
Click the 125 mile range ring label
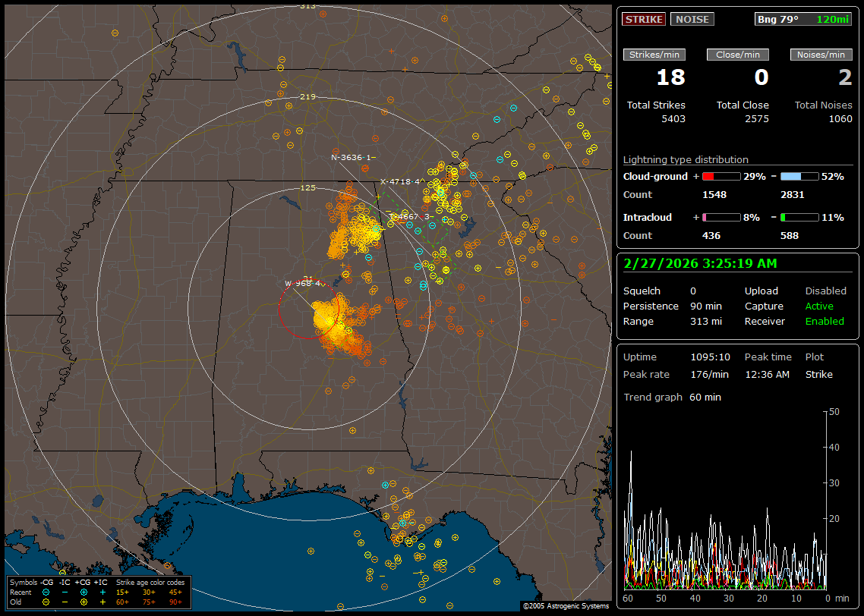307,187
